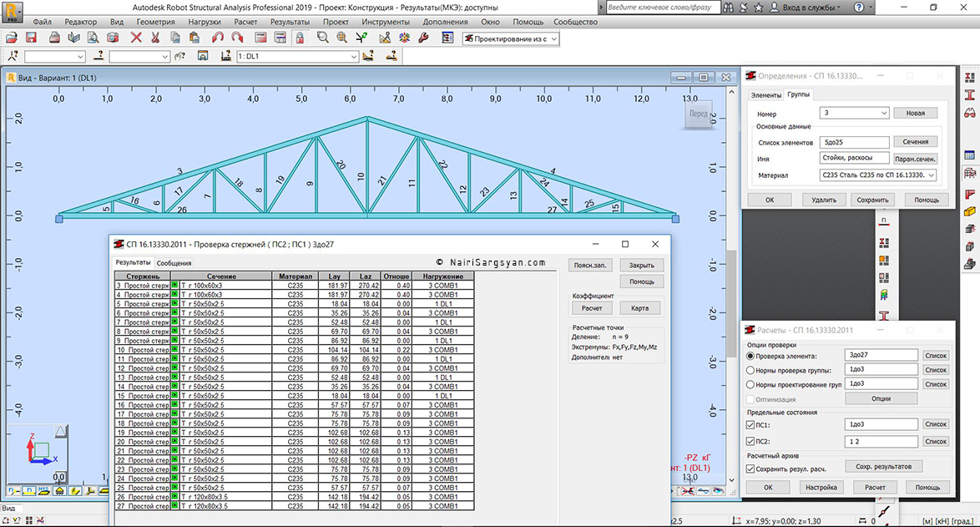
Task: Click the Copy icon in toolbar
Action: (175, 38)
